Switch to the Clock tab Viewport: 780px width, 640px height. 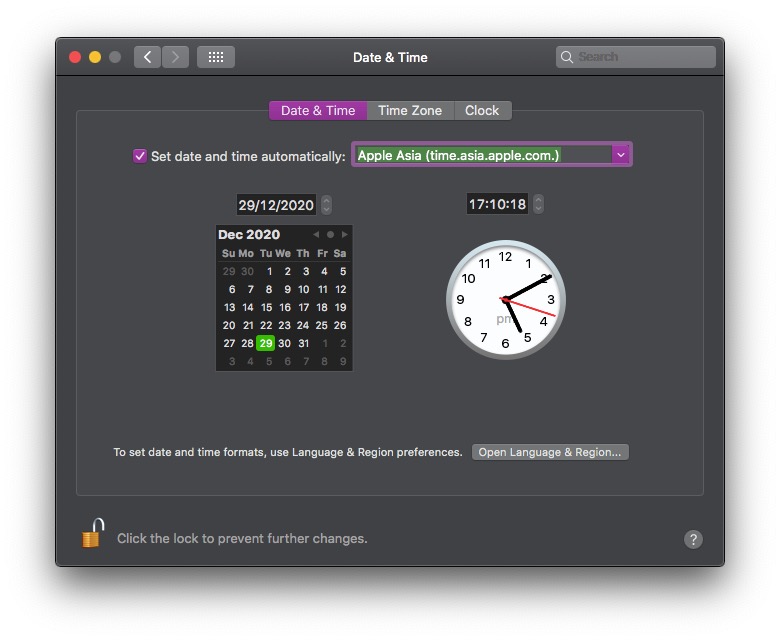[482, 110]
